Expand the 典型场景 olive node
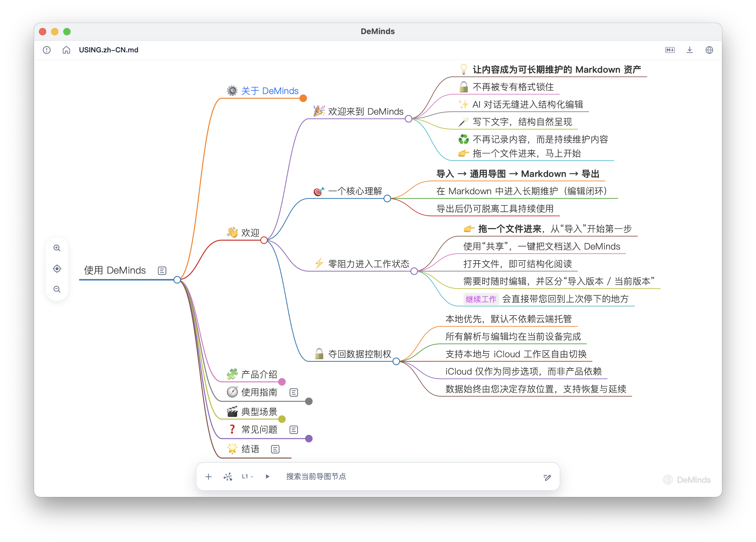Image resolution: width=756 pixels, height=542 pixels. coord(282,419)
